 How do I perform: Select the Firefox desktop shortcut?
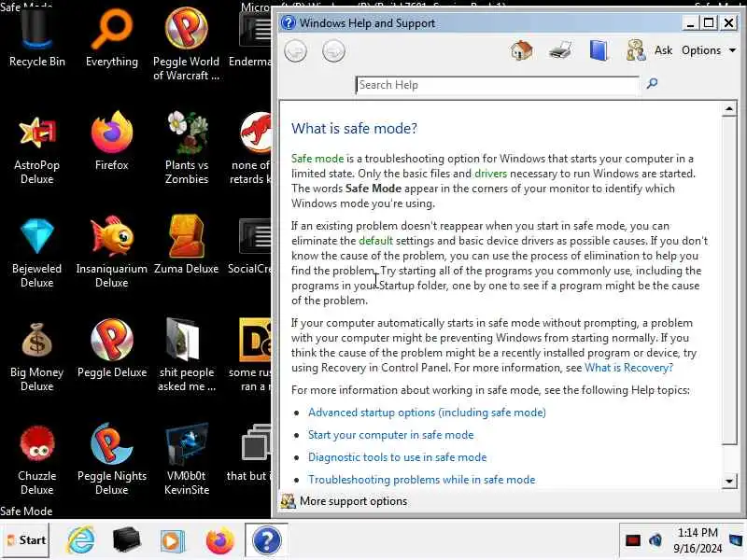[x=112, y=141]
